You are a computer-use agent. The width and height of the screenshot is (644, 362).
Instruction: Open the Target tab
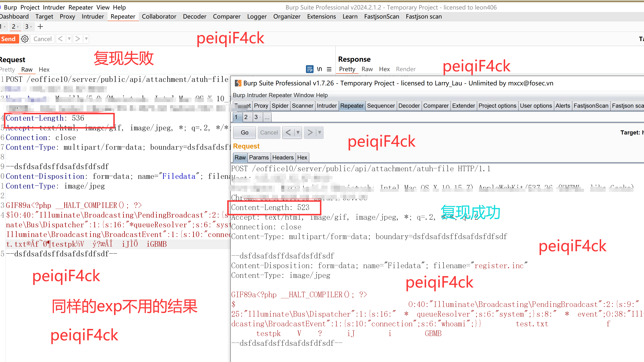[x=44, y=17]
